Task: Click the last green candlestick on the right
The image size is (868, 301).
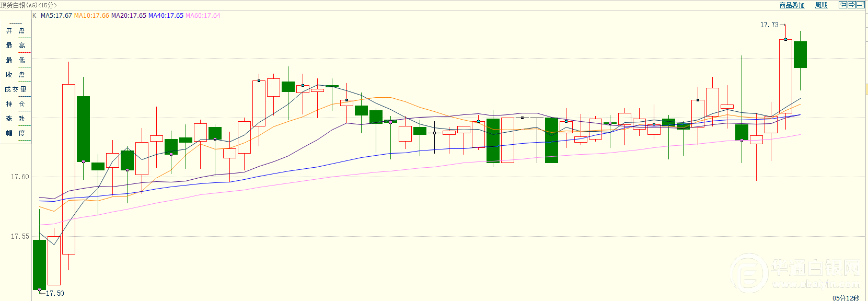Action: pyautogui.click(x=800, y=54)
